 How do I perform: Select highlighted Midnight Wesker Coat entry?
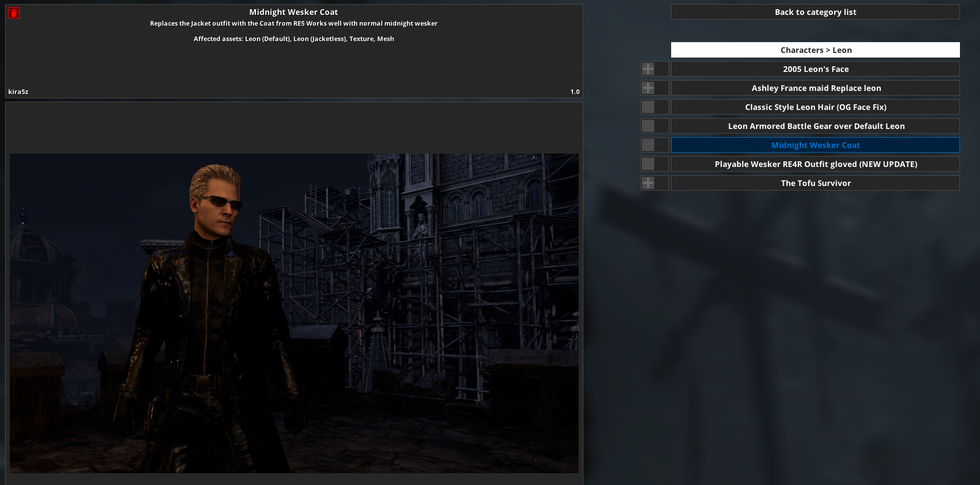pos(815,145)
